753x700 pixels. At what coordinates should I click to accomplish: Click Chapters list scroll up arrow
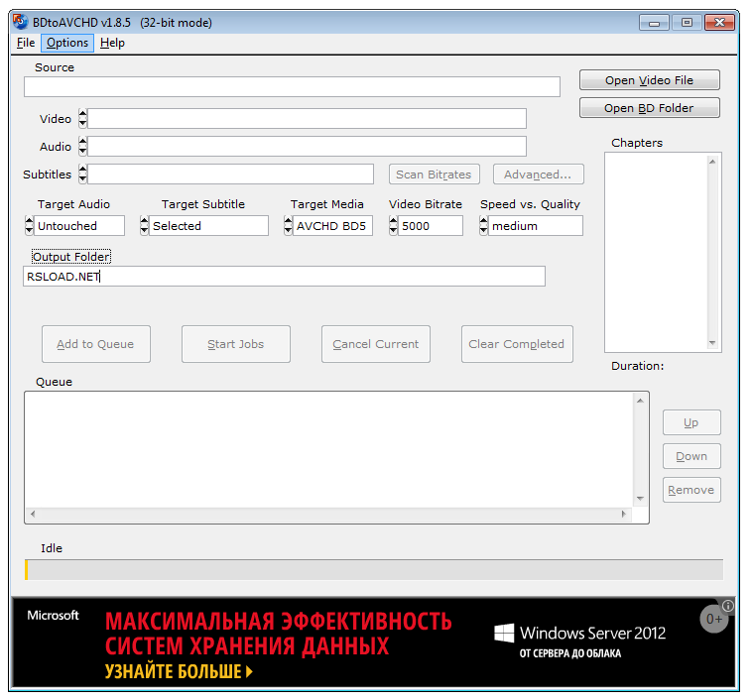(x=712, y=162)
